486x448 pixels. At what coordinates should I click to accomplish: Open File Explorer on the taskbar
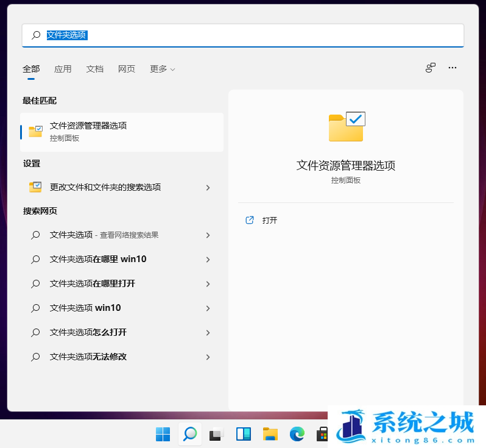tap(270, 434)
